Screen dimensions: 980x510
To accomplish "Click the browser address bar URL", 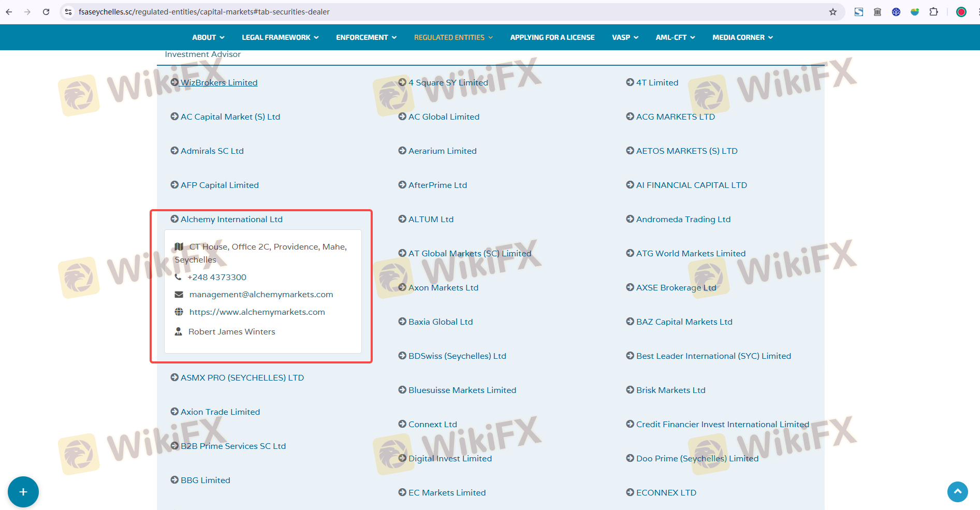I will coord(204,12).
